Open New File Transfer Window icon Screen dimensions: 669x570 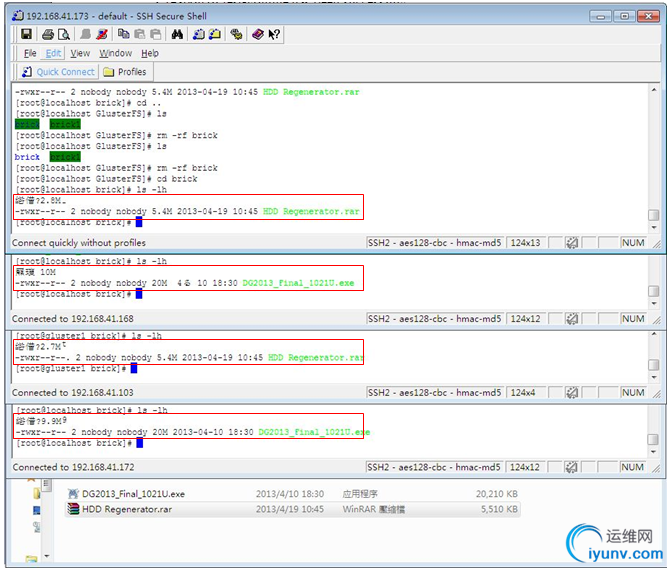pos(215,34)
